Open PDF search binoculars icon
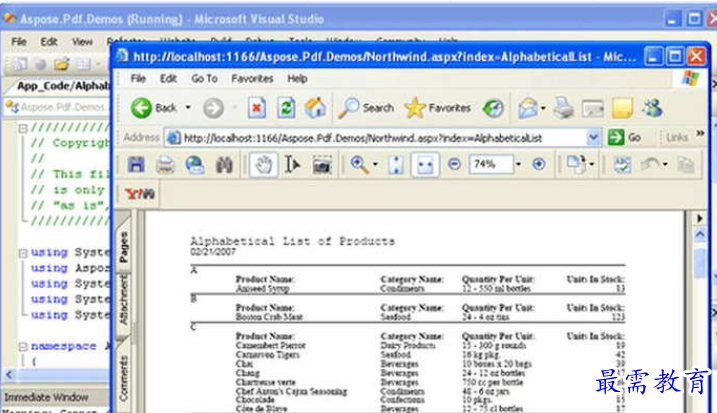The image size is (717, 413). (x=224, y=165)
